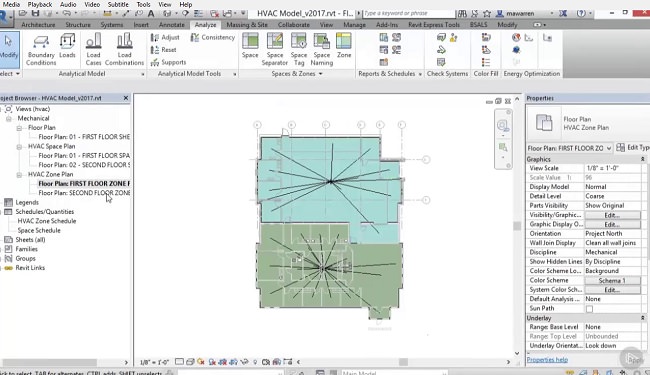The height and width of the screenshot is (375, 650).
Task: Open the Playback menu in the media player
Action: [40, 5]
